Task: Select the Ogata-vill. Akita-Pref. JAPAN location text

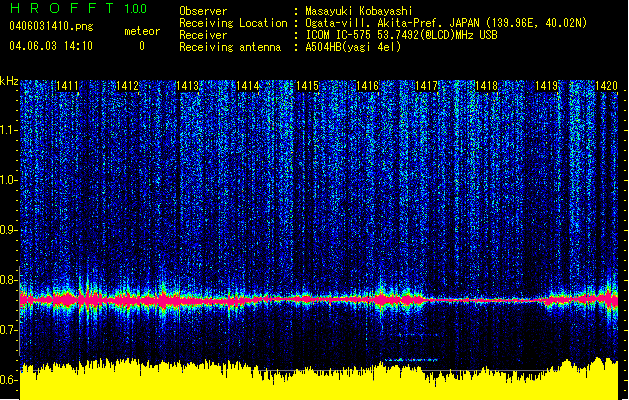Action: click(x=446, y=23)
